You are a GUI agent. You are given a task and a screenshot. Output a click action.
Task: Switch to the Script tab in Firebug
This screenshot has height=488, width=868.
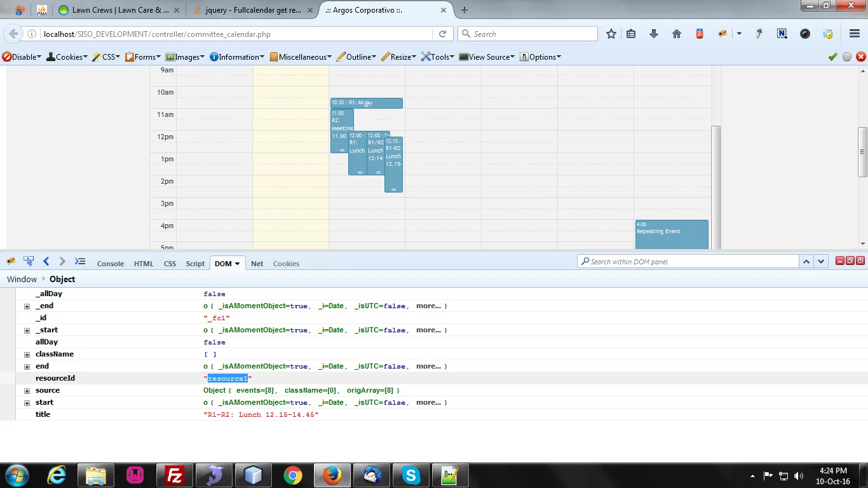tap(195, 264)
